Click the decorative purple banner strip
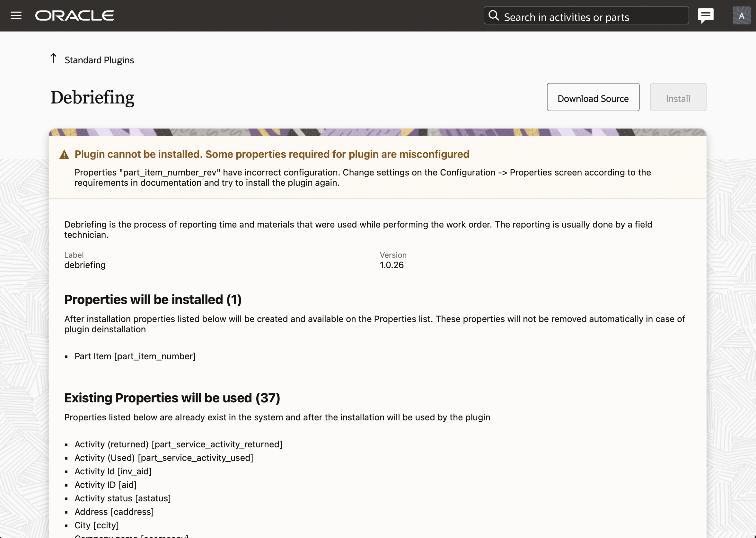Screen dimensions: 756x538 377,132
